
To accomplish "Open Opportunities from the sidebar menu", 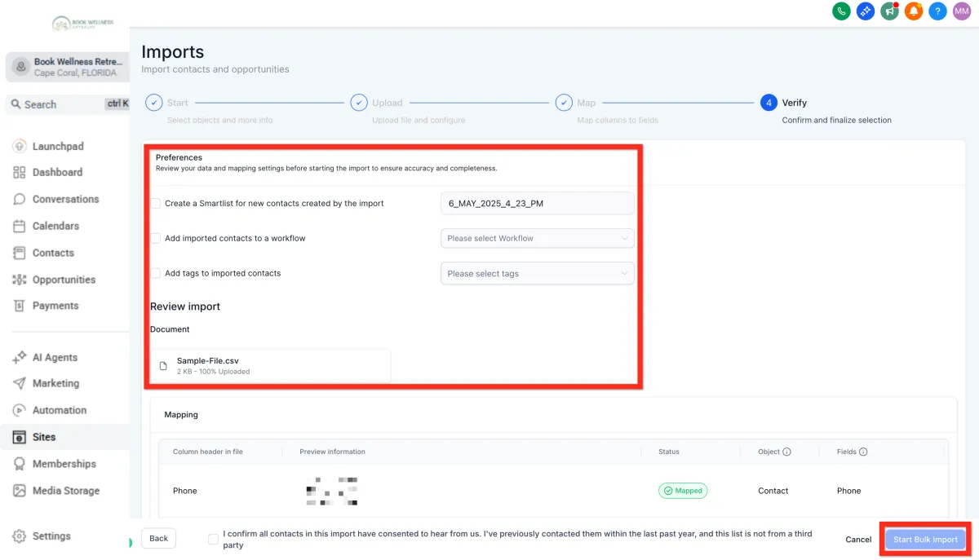I will click(64, 280).
